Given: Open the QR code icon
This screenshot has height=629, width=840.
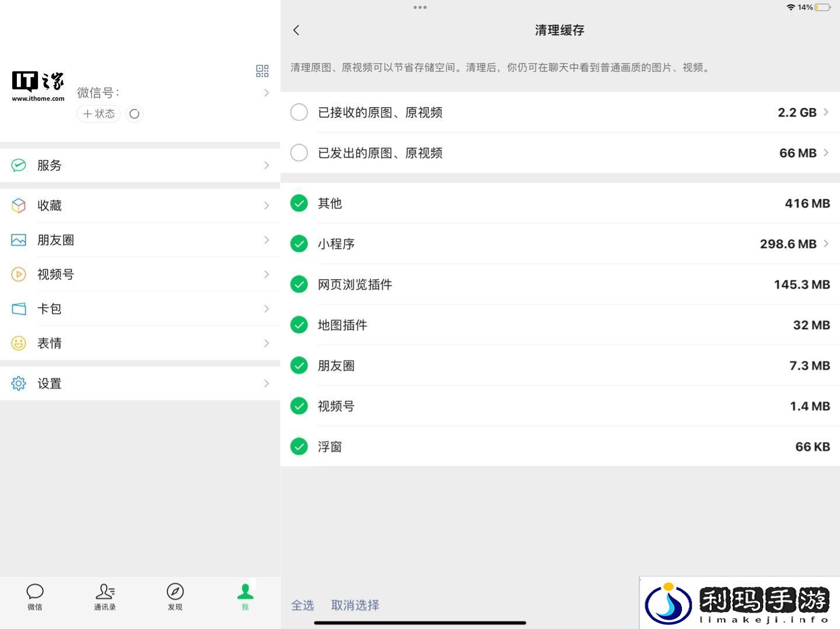Looking at the screenshot, I should 262,71.
